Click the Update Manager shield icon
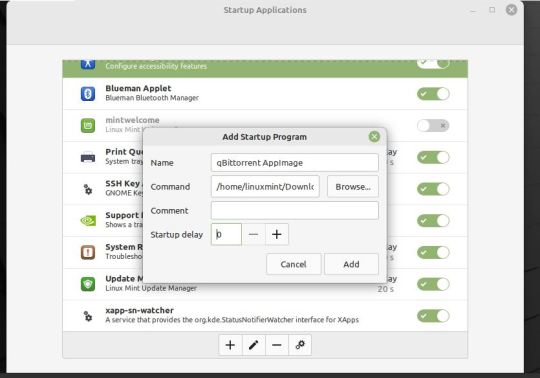The height and width of the screenshot is (378, 540). (88, 284)
